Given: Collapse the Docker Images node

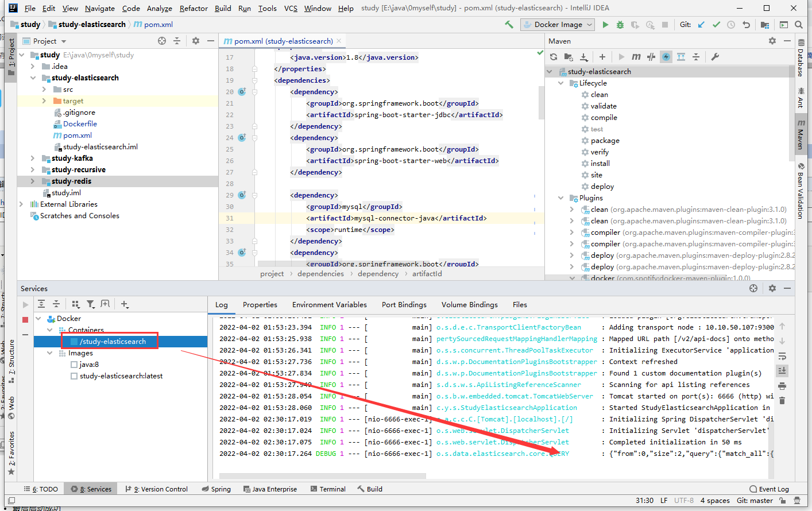Looking at the screenshot, I should (50, 353).
